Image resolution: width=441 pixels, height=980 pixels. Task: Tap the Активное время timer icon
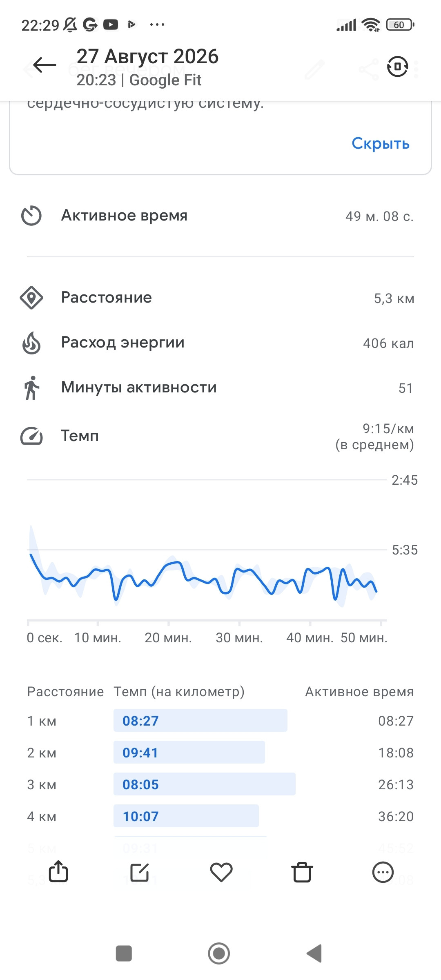31,216
